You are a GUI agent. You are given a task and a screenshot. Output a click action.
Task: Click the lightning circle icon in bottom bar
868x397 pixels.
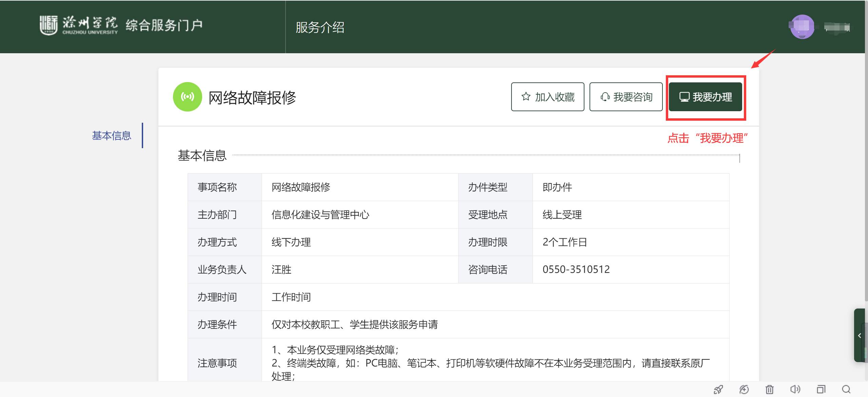744,389
